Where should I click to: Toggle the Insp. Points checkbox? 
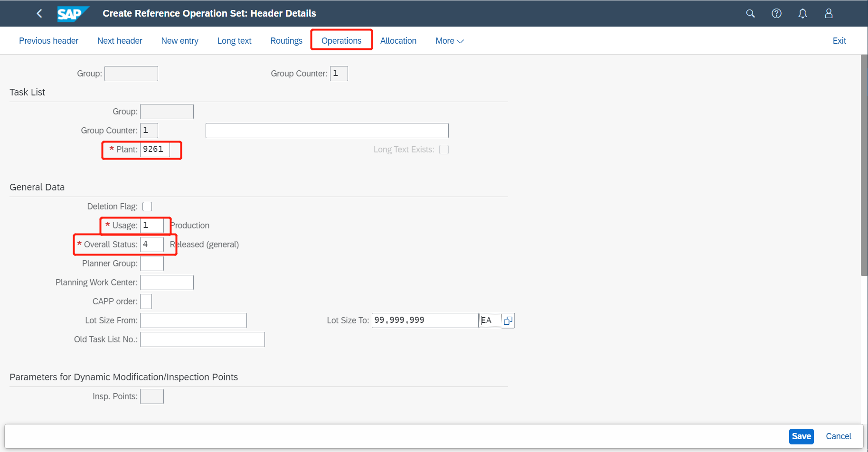coord(151,396)
